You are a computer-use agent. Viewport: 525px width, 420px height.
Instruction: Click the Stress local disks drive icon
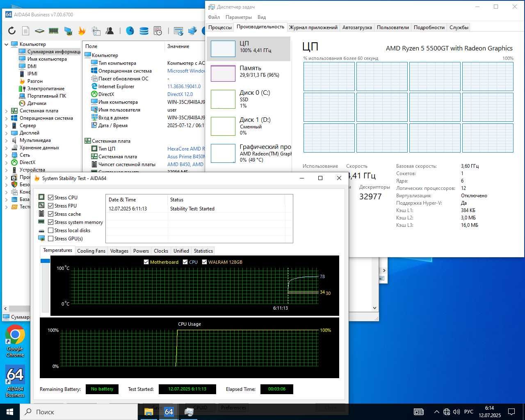[41, 230]
